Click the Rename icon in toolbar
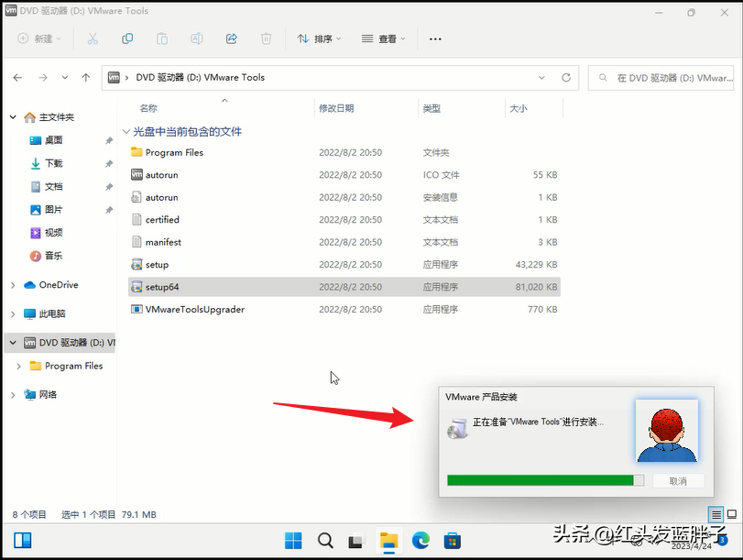 click(197, 38)
